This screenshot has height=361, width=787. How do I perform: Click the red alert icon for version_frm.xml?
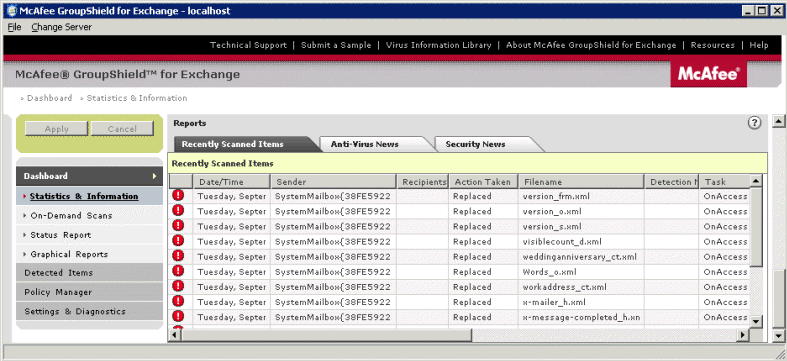(178, 195)
